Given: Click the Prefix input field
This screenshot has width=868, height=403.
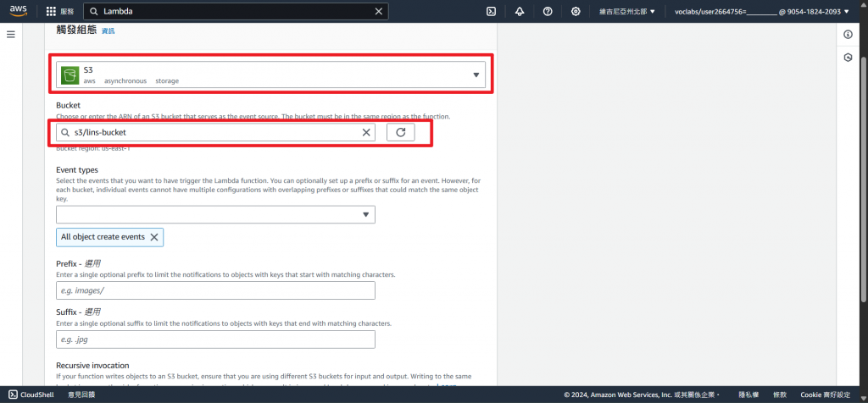Looking at the screenshot, I should 215,290.
